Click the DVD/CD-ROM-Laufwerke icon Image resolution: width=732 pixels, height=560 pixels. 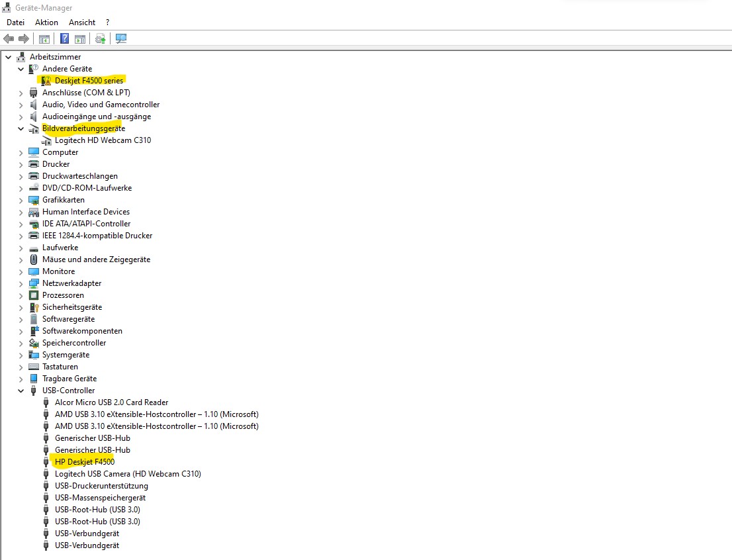coord(34,188)
